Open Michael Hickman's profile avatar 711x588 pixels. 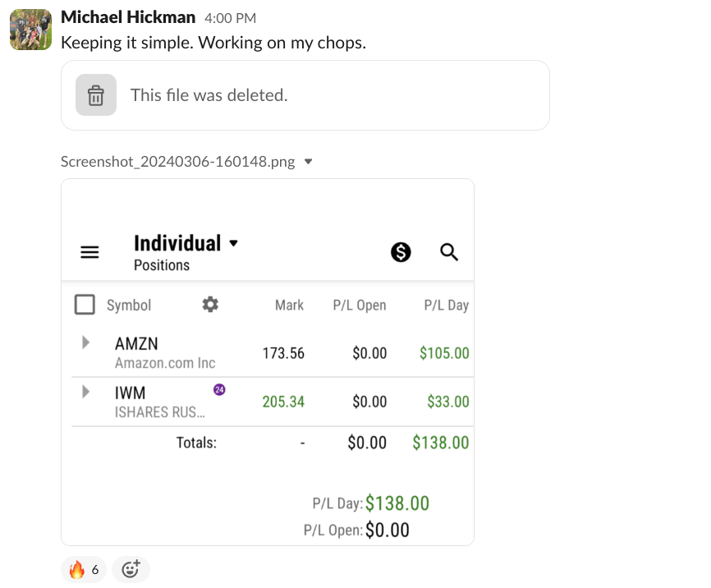31,30
